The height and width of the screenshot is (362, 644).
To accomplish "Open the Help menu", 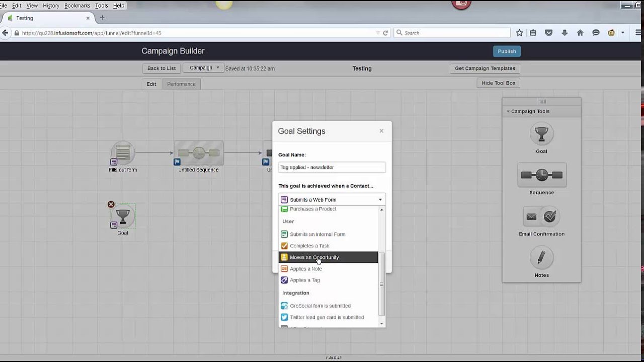I will [119, 6].
